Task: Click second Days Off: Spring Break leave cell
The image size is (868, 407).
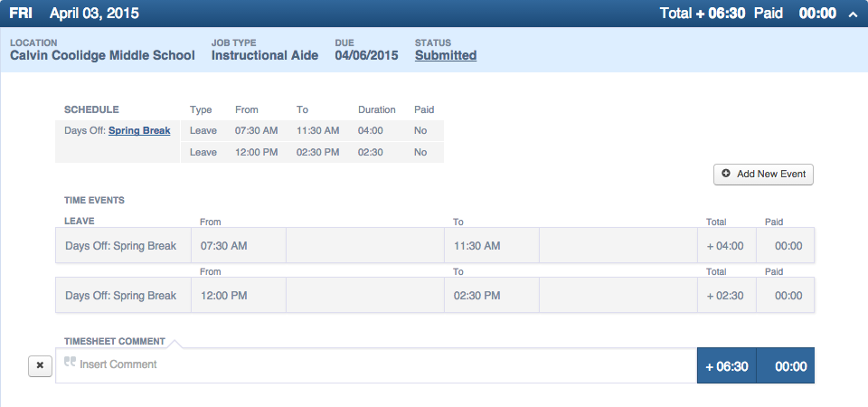Action: 121,296
